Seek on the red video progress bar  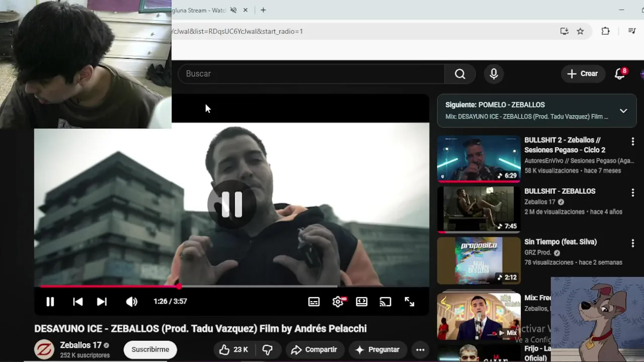pos(231,287)
